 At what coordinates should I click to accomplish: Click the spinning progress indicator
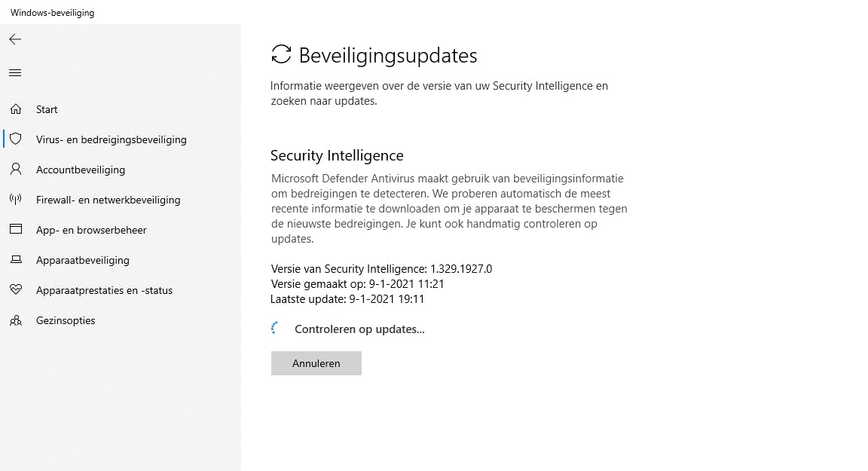276,329
